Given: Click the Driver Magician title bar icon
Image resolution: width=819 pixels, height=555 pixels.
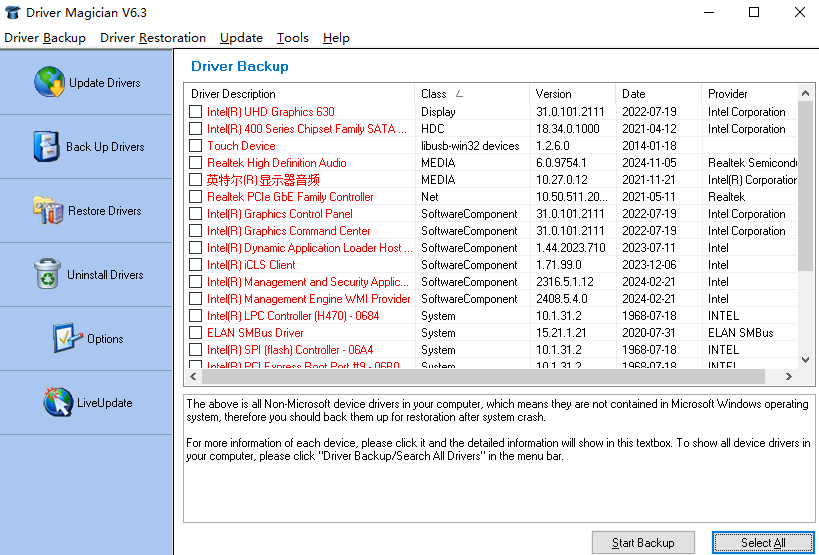Looking at the screenshot, I should click(x=12, y=12).
